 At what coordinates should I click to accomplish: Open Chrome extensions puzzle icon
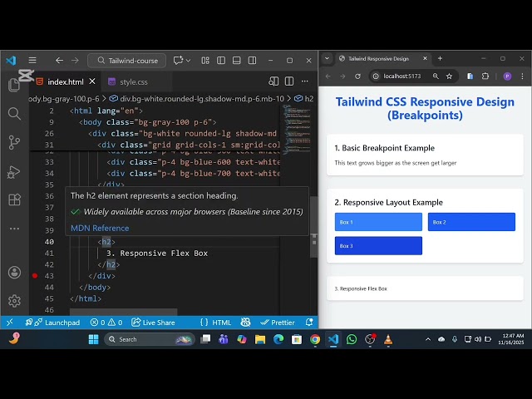pos(485,76)
